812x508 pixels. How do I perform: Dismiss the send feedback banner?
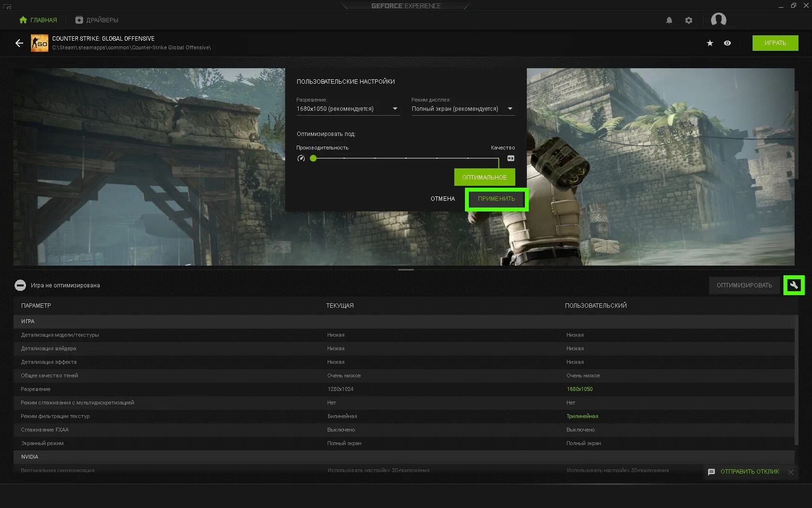click(791, 472)
